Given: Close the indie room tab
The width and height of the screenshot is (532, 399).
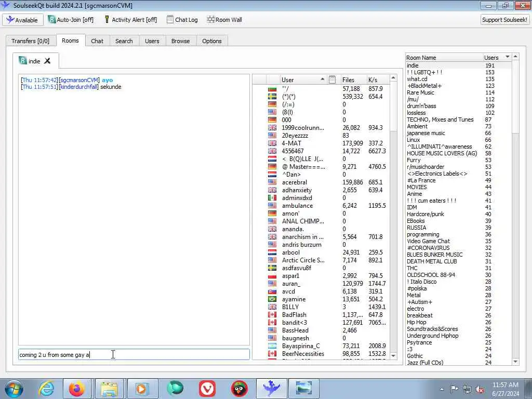Looking at the screenshot, I should tap(47, 61).
